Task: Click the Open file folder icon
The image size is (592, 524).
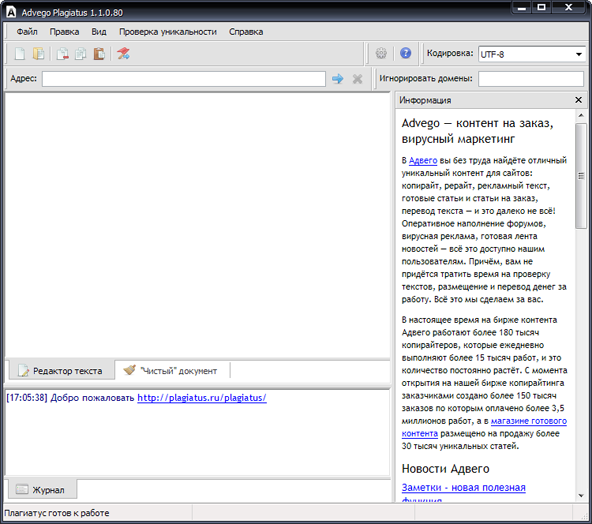Action: 39,54
